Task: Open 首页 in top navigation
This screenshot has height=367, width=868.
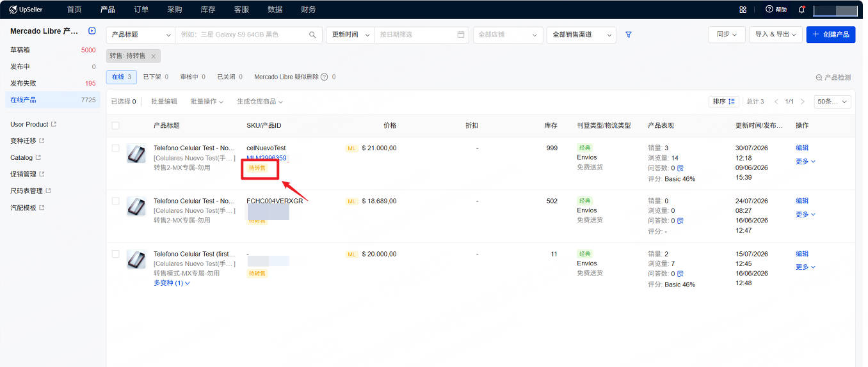Action: (74, 10)
